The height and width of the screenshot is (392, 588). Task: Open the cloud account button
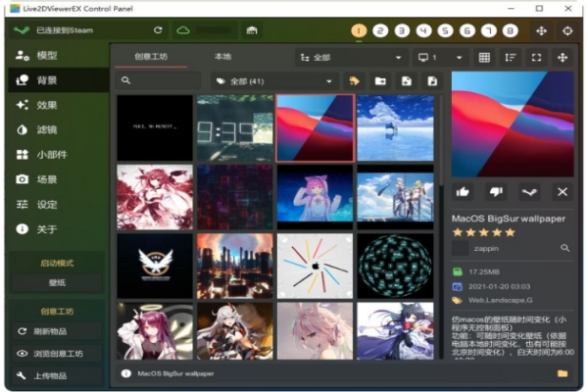(205, 30)
